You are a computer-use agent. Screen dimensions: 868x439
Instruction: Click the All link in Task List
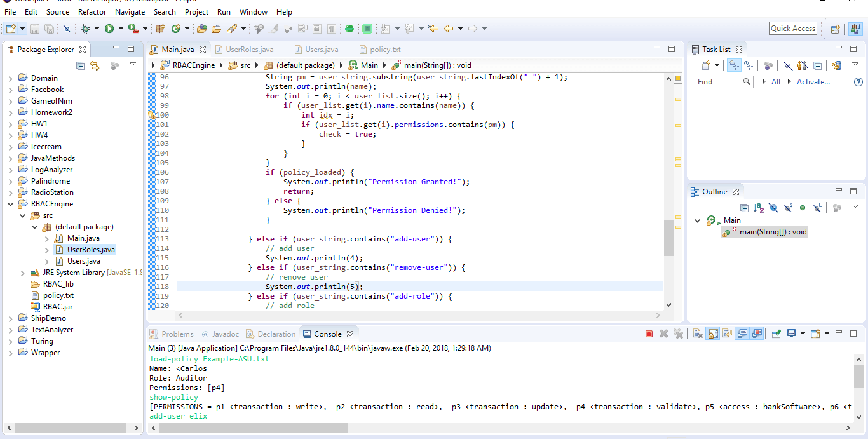tap(776, 82)
